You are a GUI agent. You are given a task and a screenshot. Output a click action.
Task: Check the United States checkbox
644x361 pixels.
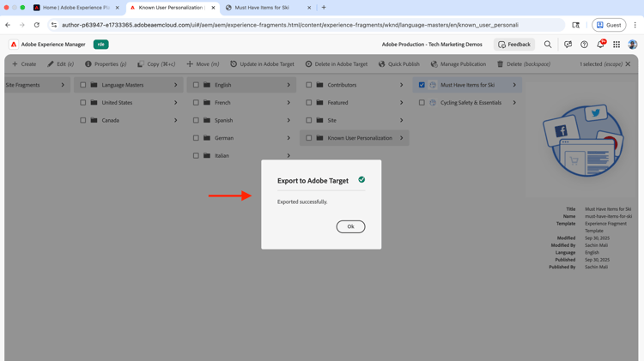click(x=83, y=103)
